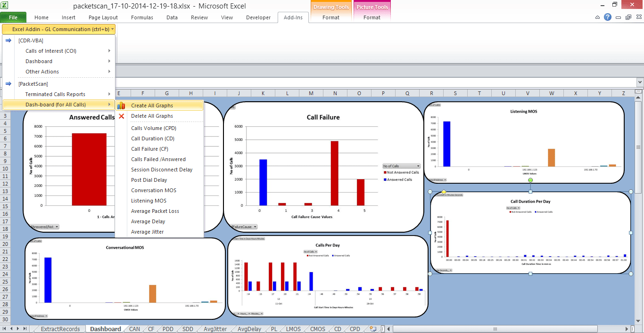Go to first sheet tab navigation arrow
Image resolution: width=644 pixels, height=333 pixels.
coord(5,329)
